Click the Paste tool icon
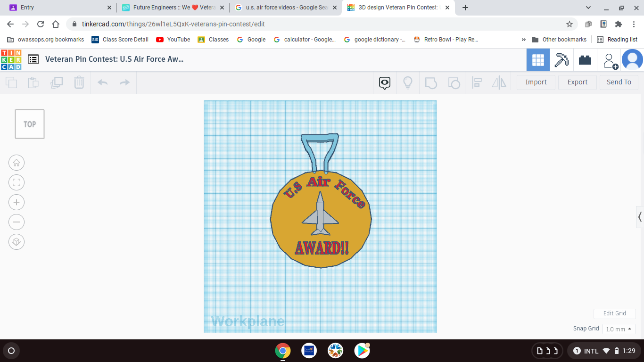 (x=33, y=82)
